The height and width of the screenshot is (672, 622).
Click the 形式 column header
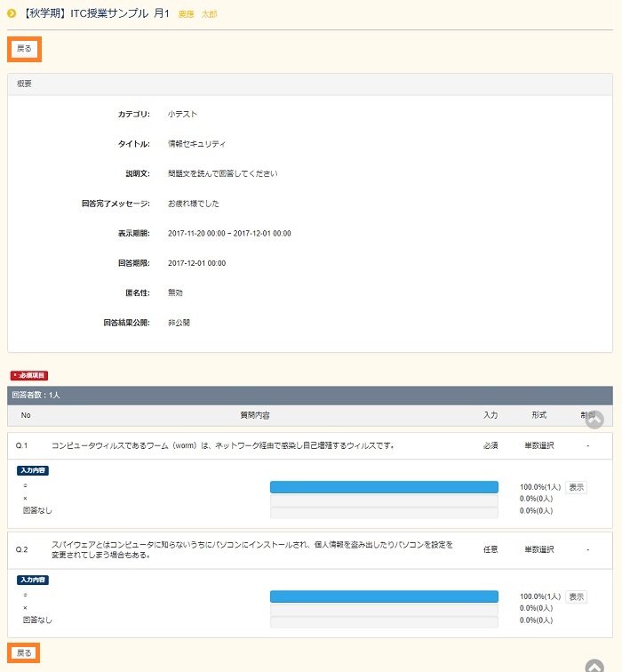pyautogui.click(x=538, y=415)
